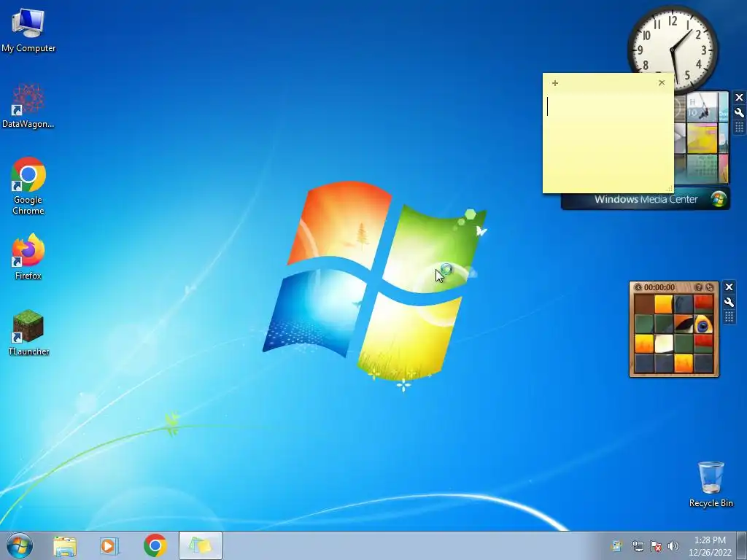Open the Windows Media Center label bar
Screen dimensions: 747x560
(646, 200)
